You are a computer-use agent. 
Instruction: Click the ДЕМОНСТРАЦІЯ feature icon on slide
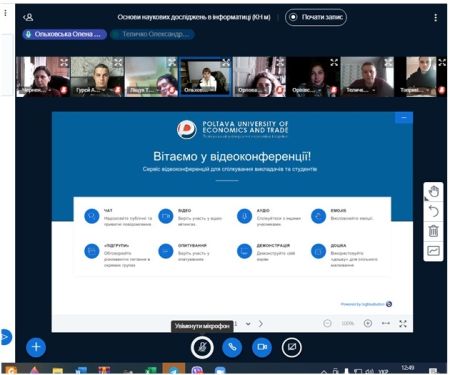click(x=244, y=251)
